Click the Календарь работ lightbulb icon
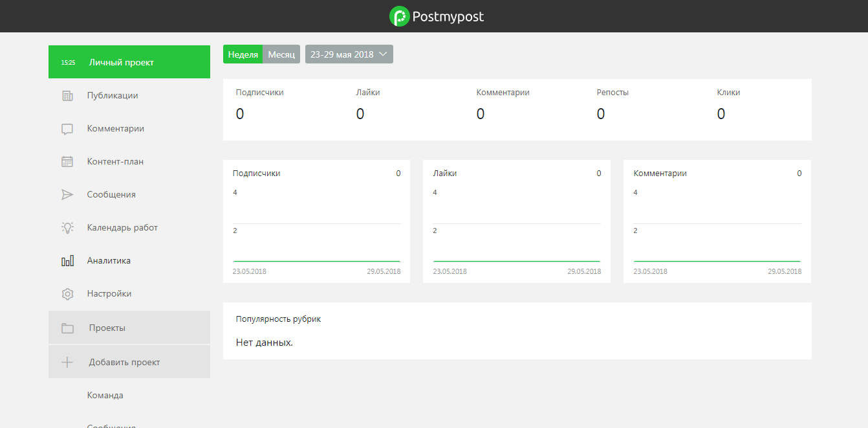868x428 pixels. 67,228
